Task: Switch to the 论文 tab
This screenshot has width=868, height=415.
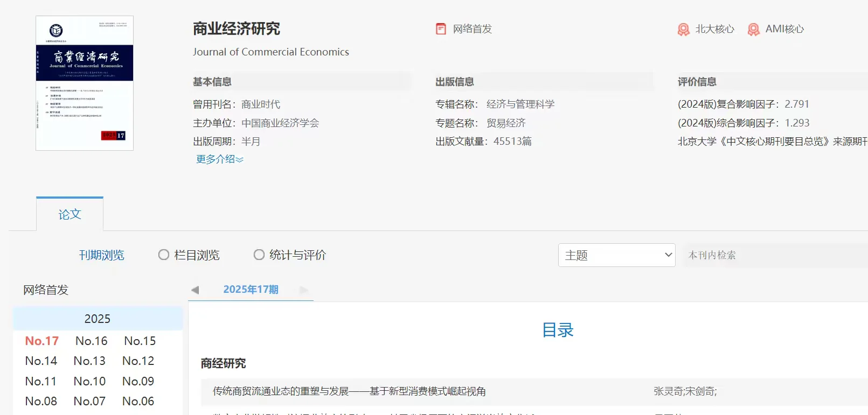Action: 70,214
